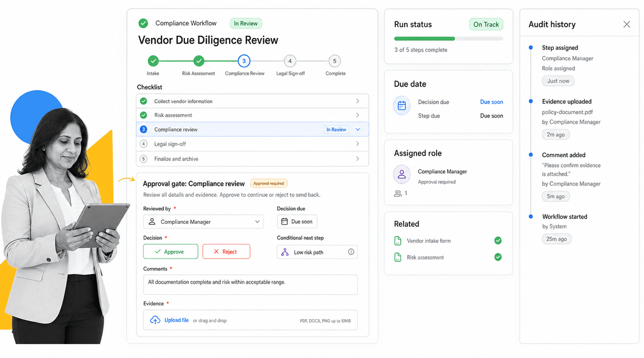Close the Audit history panel
644x358 pixels.
click(x=626, y=24)
